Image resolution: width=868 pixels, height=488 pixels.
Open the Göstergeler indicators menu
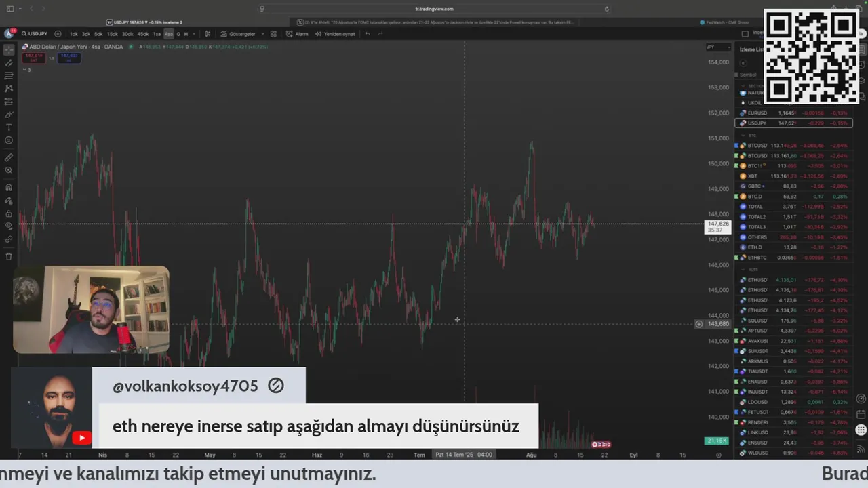click(x=238, y=34)
